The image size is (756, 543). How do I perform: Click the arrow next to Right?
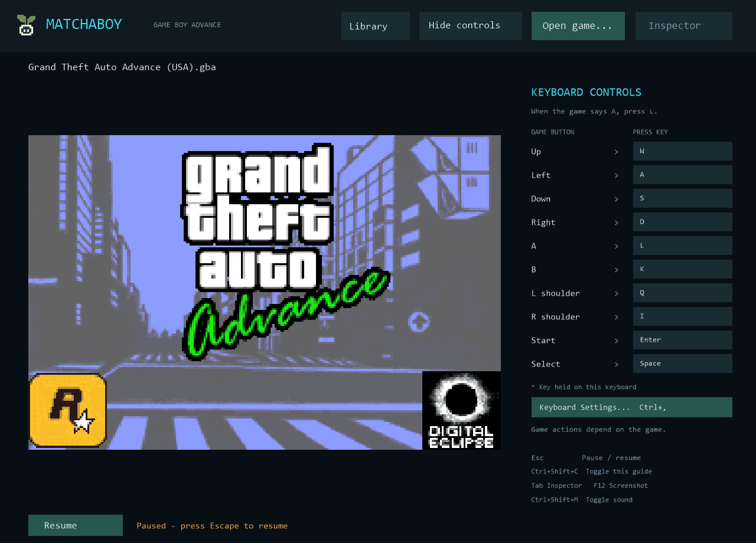617,223
